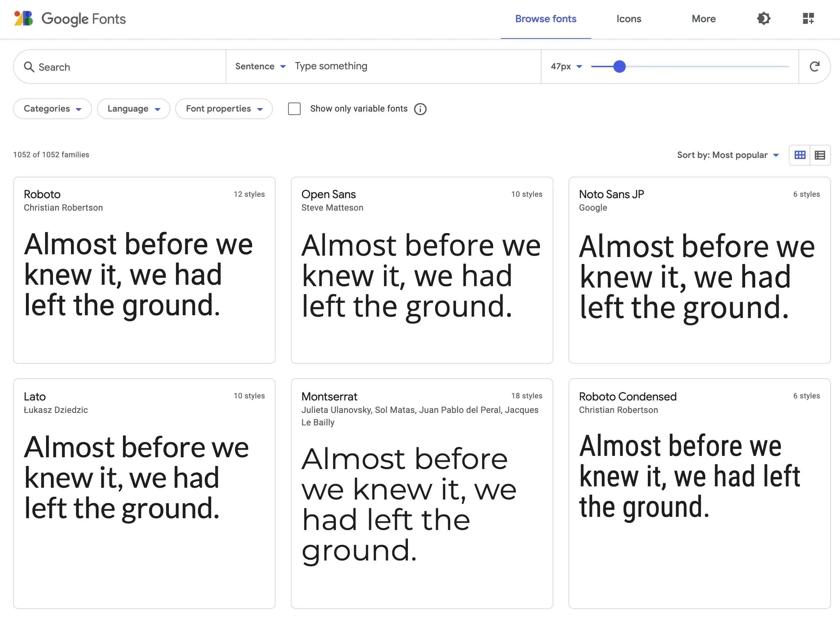Click the dark mode toggle icon
Viewport: 840px width, 618px height.
click(x=763, y=18)
